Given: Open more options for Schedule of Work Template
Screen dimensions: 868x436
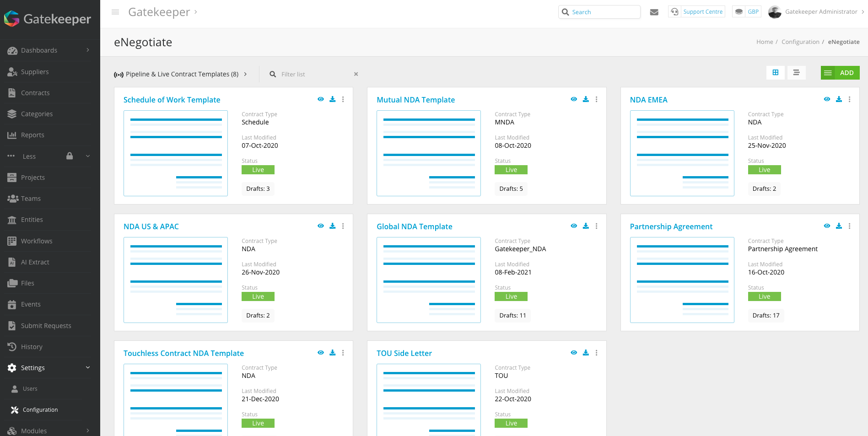Looking at the screenshot, I should pyautogui.click(x=343, y=99).
